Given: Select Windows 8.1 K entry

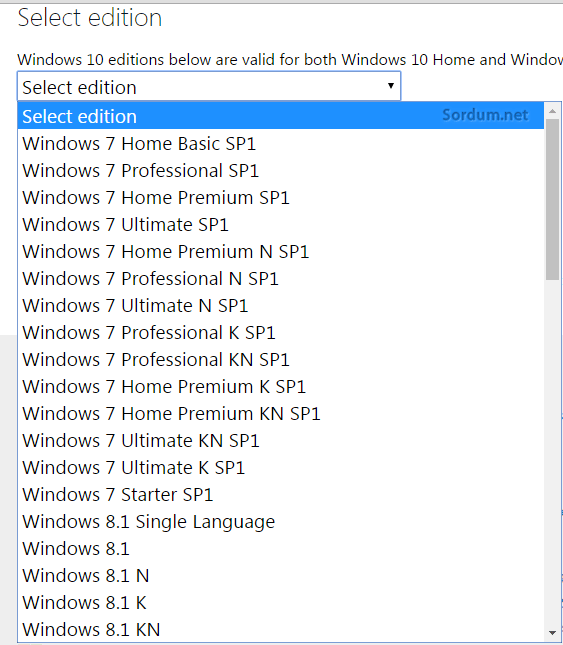Looking at the screenshot, I should click(x=281, y=603).
